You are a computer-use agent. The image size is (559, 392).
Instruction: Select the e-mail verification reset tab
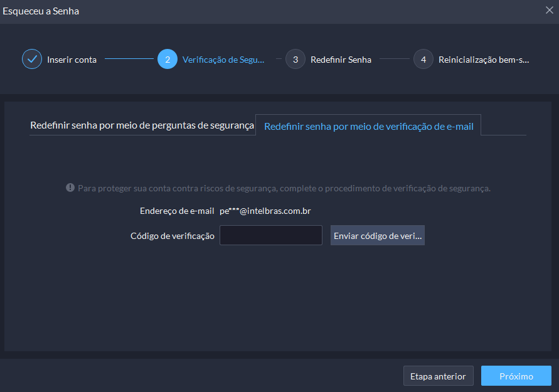click(x=369, y=126)
